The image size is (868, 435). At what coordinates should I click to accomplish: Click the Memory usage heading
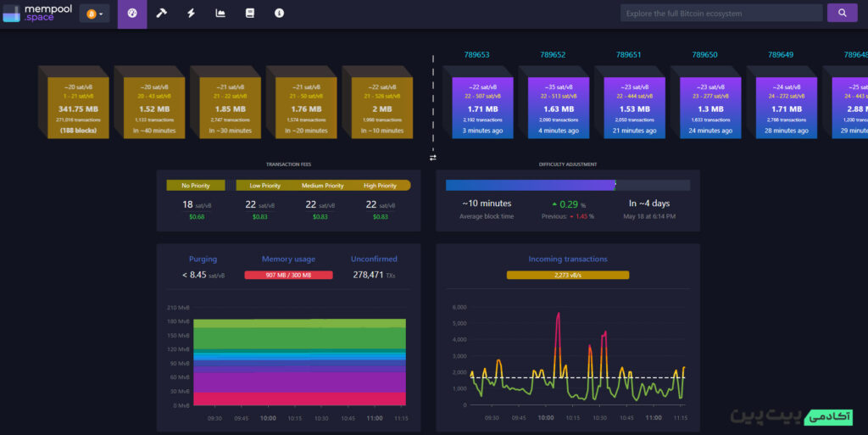click(x=288, y=259)
